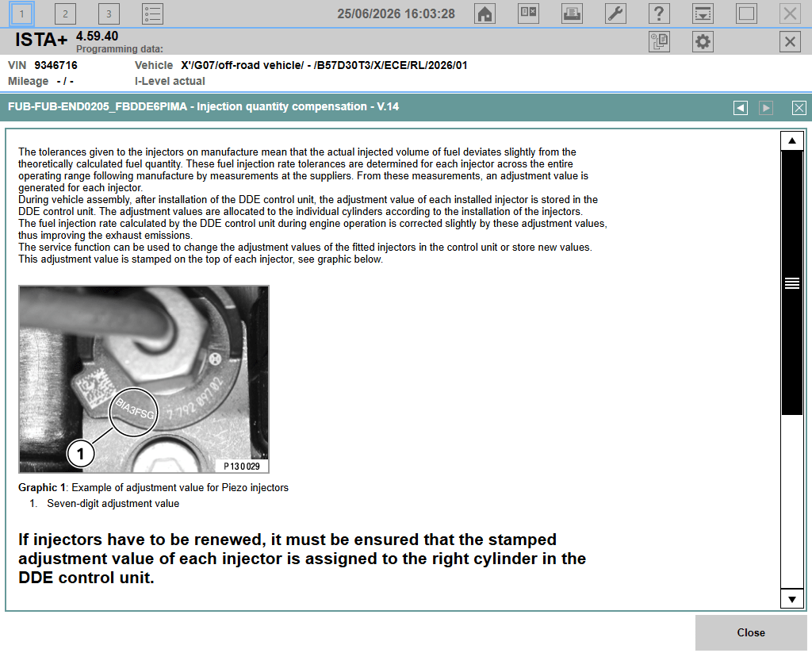Go to next document page arrow
The image size is (812, 653).
coord(766,108)
